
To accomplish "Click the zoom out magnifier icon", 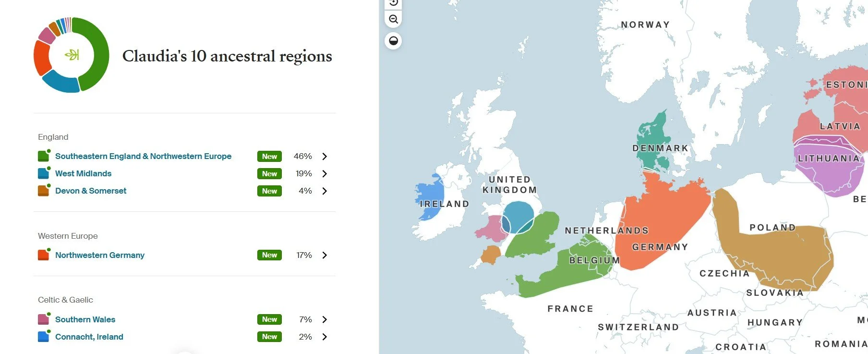I will (x=394, y=19).
